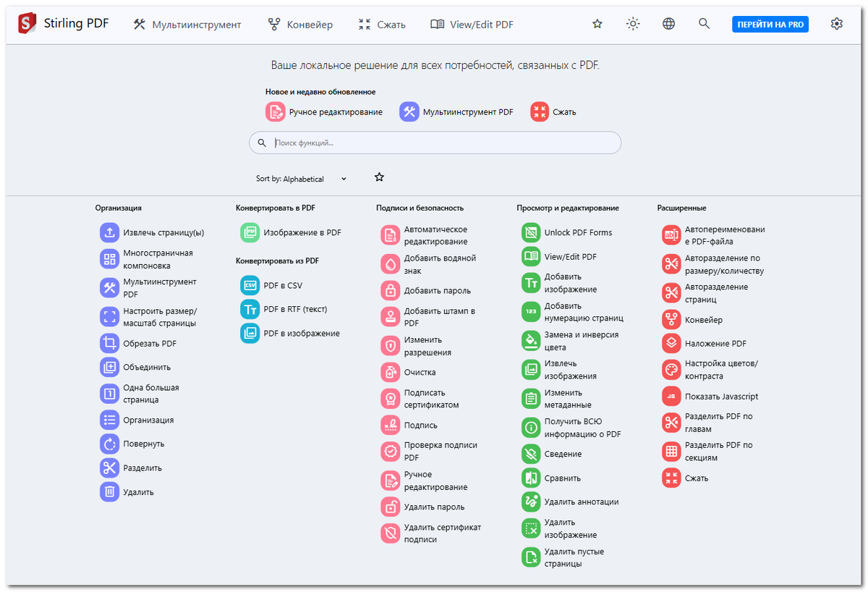This screenshot has width=868, height=592.
Task: Open Одна большая страница tool
Action: pos(141,394)
